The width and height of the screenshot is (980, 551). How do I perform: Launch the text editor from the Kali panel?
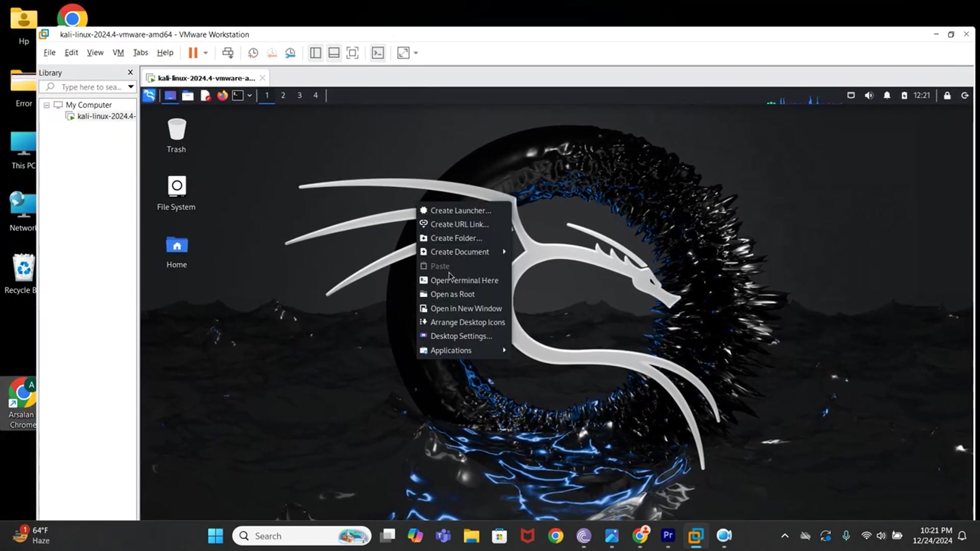point(205,95)
